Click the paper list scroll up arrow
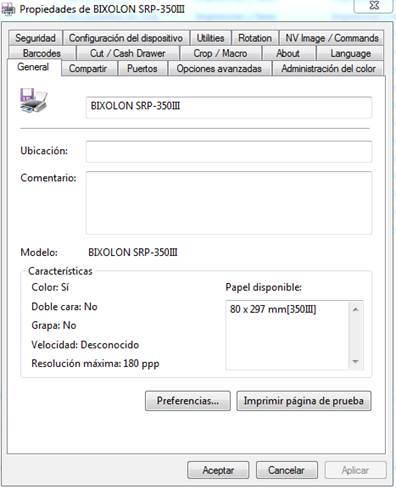This screenshot has width=396, height=489. [x=355, y=310]
